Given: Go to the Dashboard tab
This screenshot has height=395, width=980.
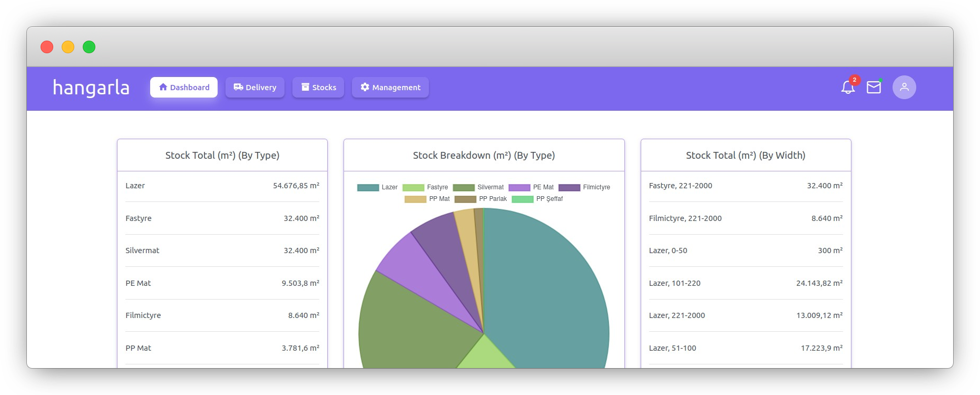Looking at the screenshot, I should click(x=184, y=88).
